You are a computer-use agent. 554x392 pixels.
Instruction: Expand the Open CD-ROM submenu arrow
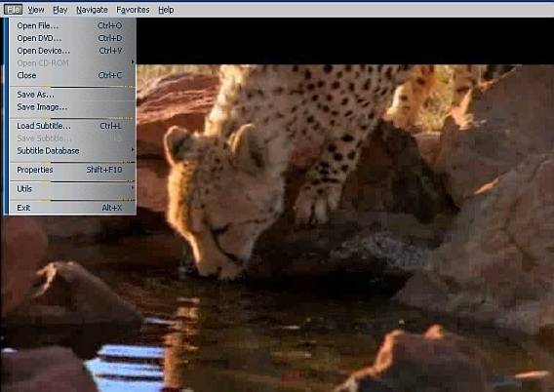[133, 62]
